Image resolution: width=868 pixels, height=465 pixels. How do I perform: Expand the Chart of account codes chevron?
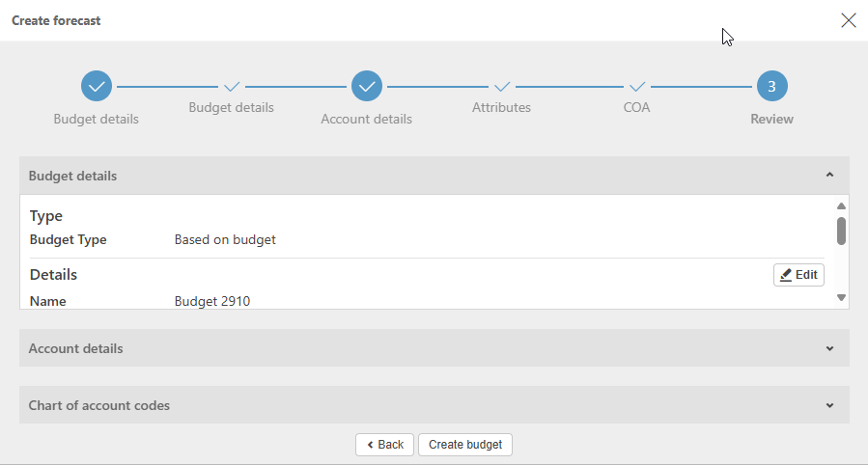point(829,405)
